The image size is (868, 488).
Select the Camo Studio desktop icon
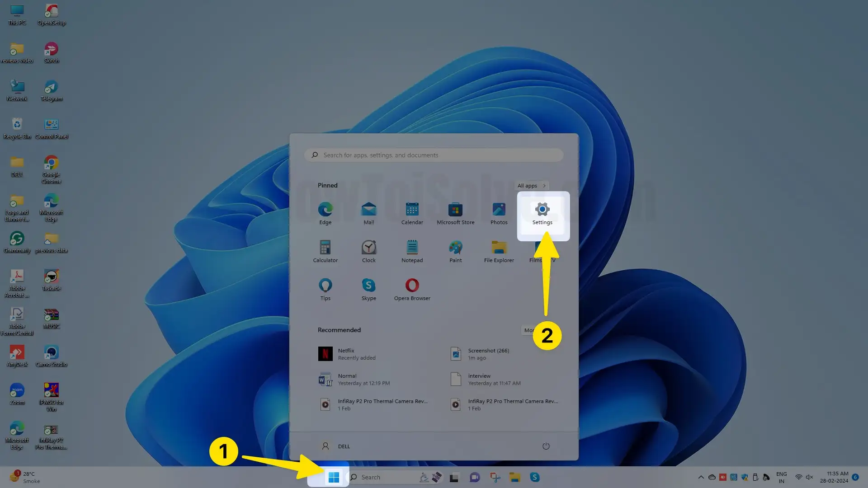tap(52, 356)
